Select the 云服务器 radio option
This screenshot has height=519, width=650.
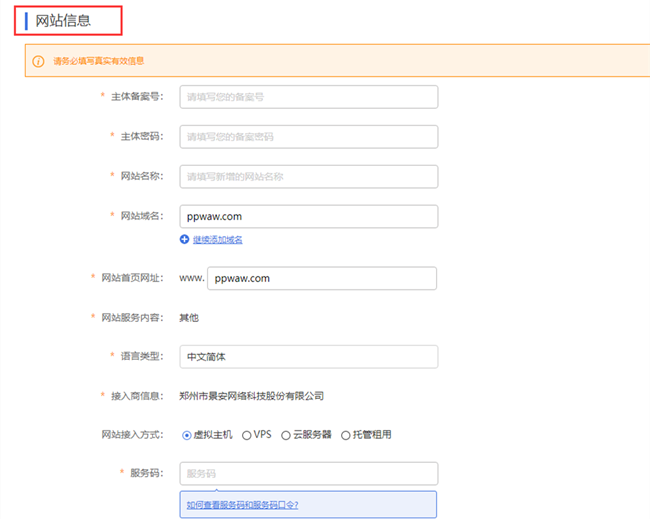click(286, 435)
